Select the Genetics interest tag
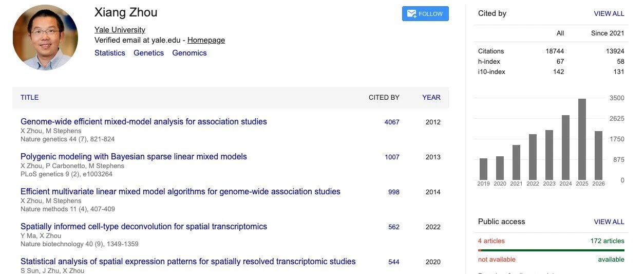 click(148, 53)
